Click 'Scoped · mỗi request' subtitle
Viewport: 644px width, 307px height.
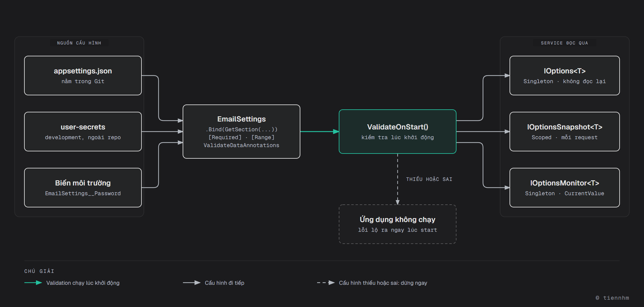tap(565, 137)
